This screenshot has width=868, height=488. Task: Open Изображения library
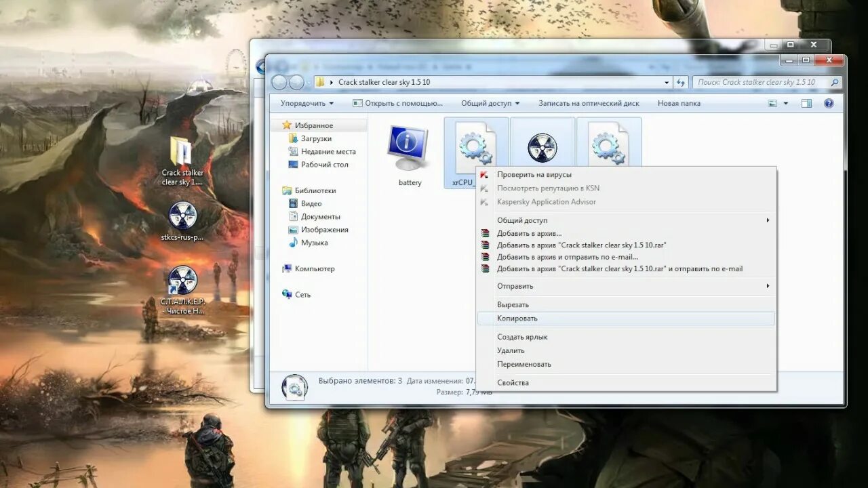click(x=324, y=230)
